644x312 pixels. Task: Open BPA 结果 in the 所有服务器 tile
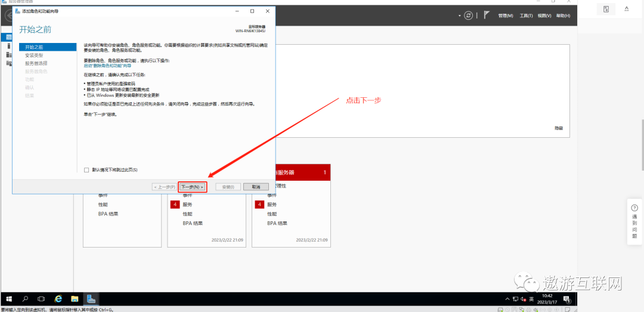click(x=277, y=223)
